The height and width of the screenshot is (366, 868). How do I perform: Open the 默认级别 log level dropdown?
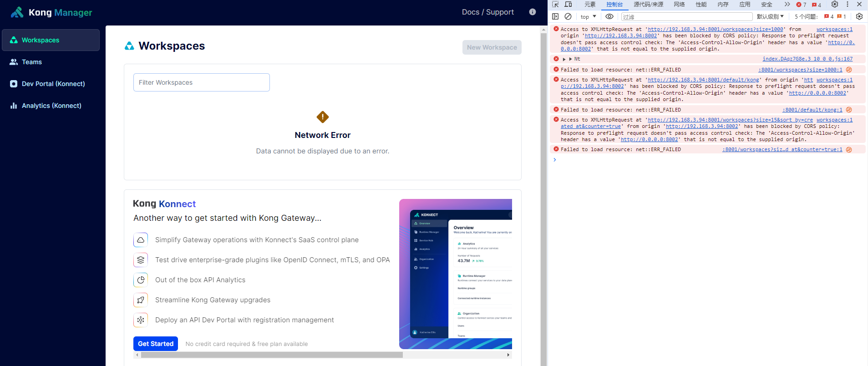770,16
